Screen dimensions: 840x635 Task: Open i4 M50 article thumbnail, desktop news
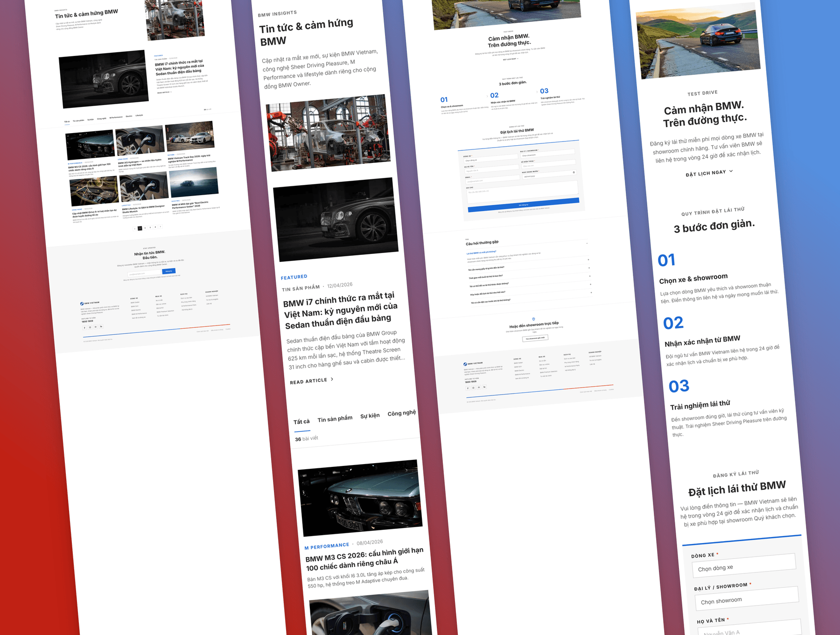coord(194,183)
